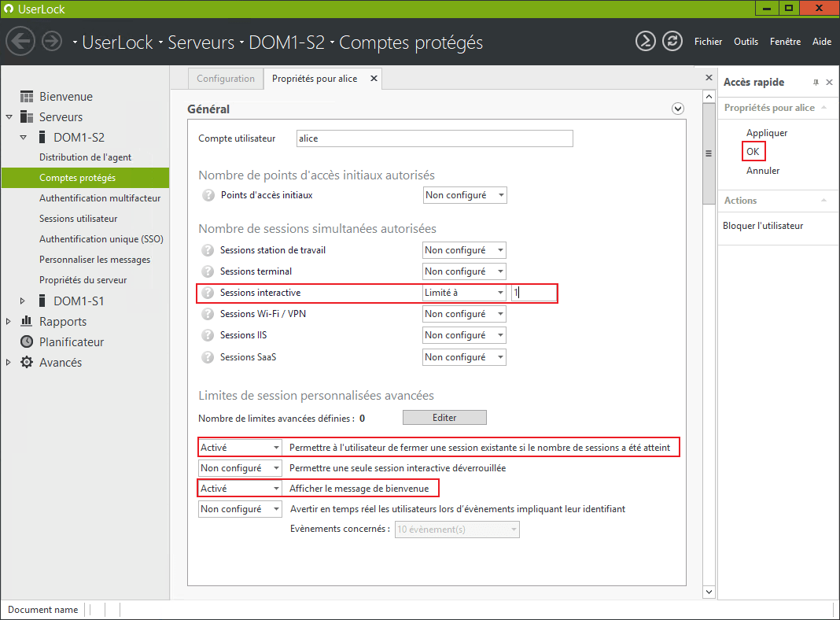Screen dimensions: 840x620
Task: Click help icon for Sessions interactive
Action: point(208,293)
